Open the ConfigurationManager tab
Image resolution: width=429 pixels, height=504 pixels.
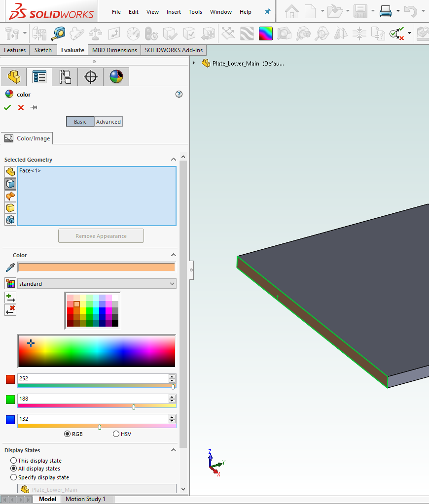[x=65, y=77]
